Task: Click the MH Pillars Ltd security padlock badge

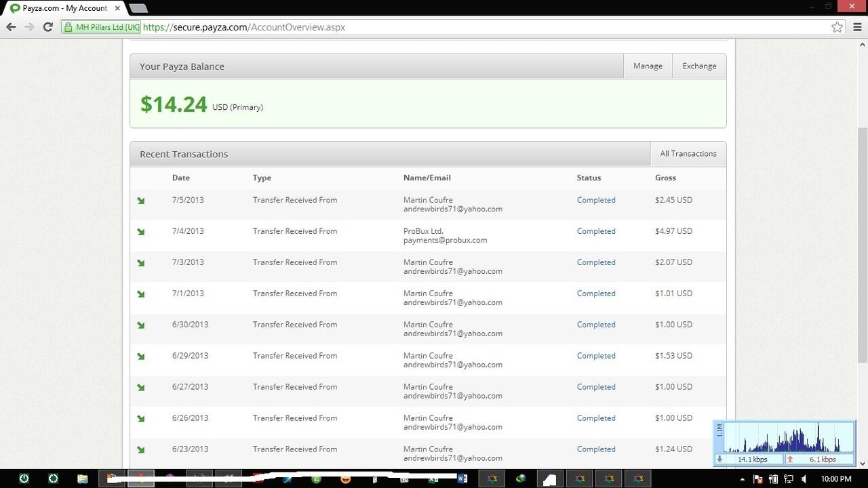Action: click(102, 27)
